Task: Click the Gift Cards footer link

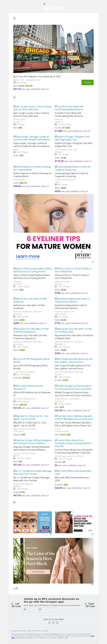Action: pyautogui.click(x=36, y=631)
